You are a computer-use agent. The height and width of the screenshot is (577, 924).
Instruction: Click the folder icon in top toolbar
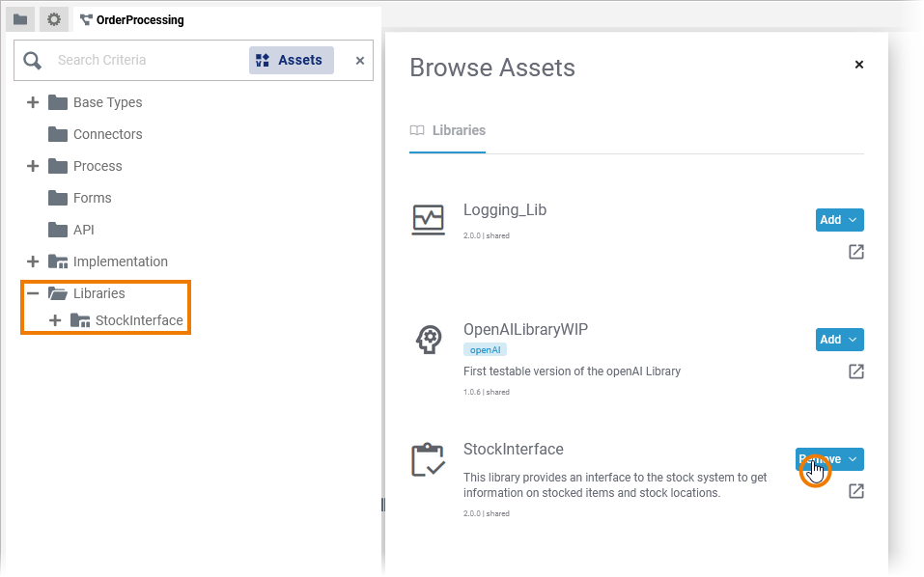click(20, 19)
